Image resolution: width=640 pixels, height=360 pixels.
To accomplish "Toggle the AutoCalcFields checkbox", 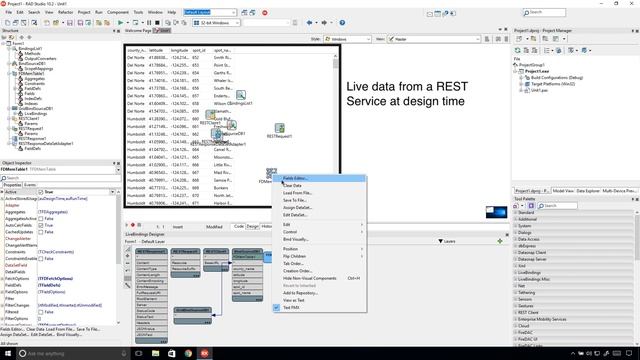I will [41, 225].
